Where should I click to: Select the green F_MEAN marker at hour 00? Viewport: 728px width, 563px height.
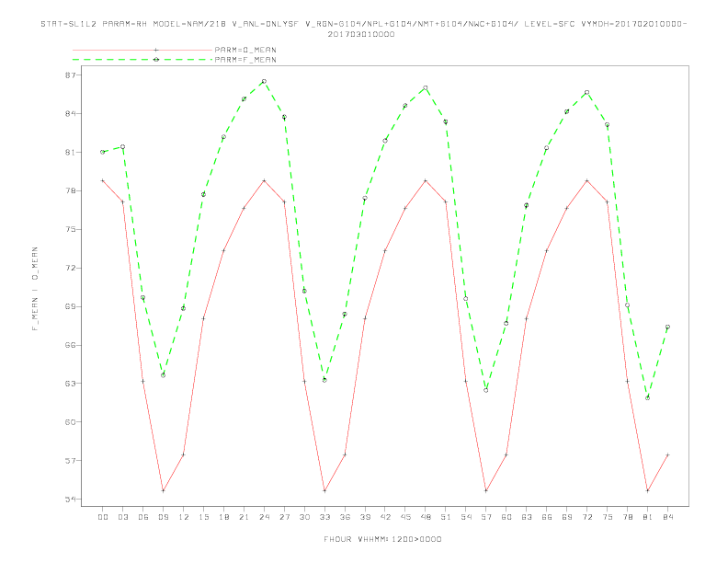[x=103, y=152]
